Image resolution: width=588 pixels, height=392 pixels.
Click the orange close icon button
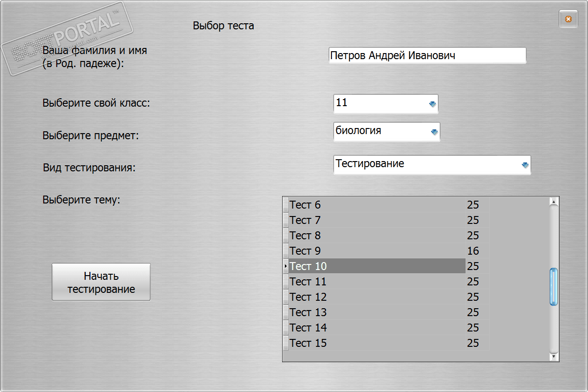[x=568, y=20]
